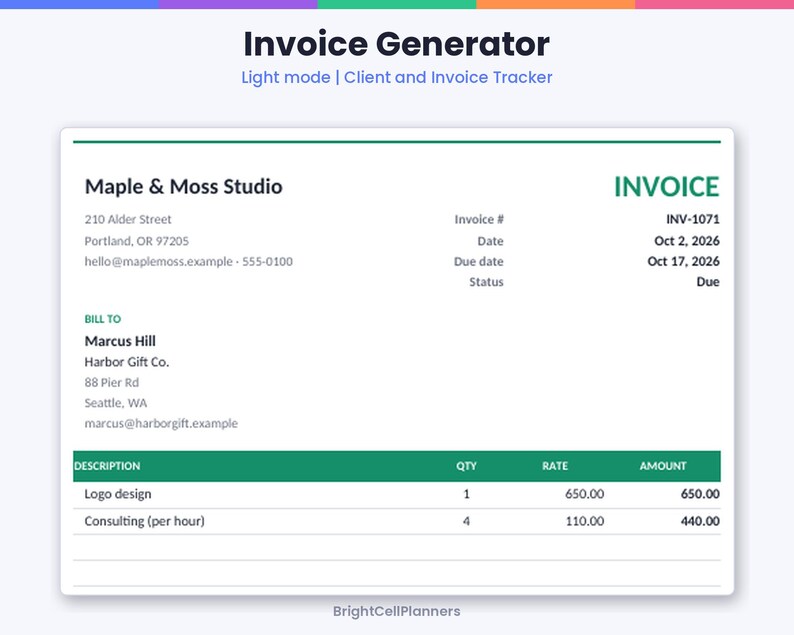The image size is (794, 635).
Task: Click the marcus@harborgift.example email
Action: [x=161, y=424]
